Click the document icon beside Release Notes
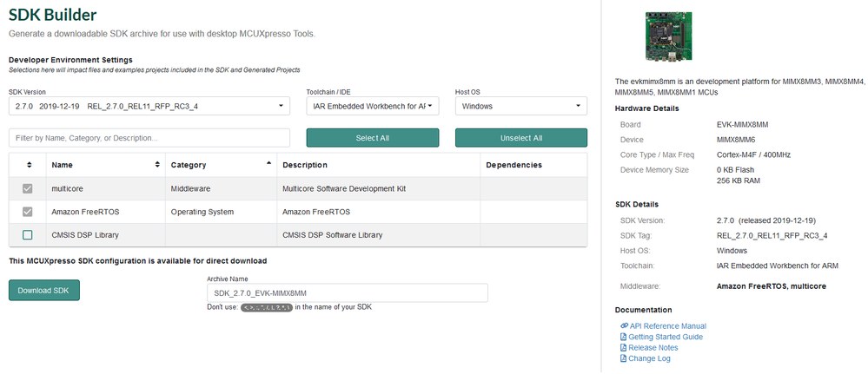Viewport: 868px width, 374px height. tap(623, 348)
